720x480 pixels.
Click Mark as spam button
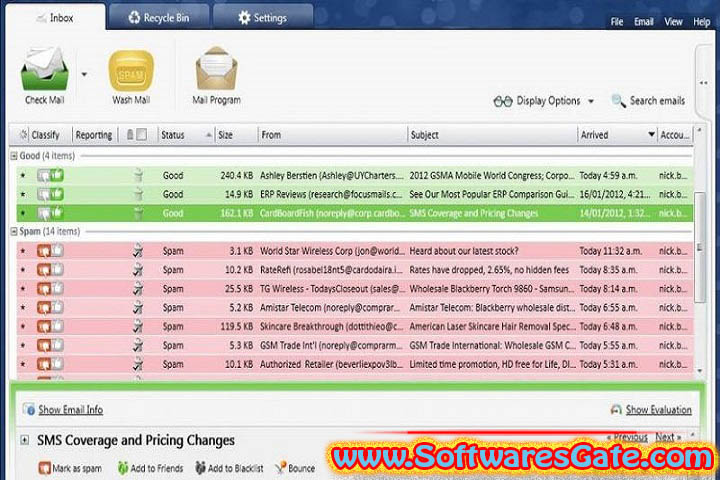coord(70,468)
